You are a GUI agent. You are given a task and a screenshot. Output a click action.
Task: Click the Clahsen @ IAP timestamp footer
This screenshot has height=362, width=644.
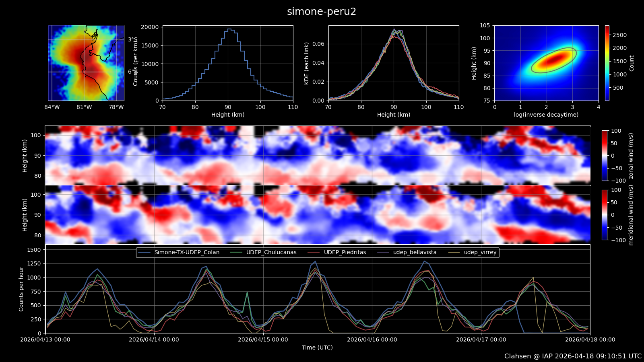573,356
